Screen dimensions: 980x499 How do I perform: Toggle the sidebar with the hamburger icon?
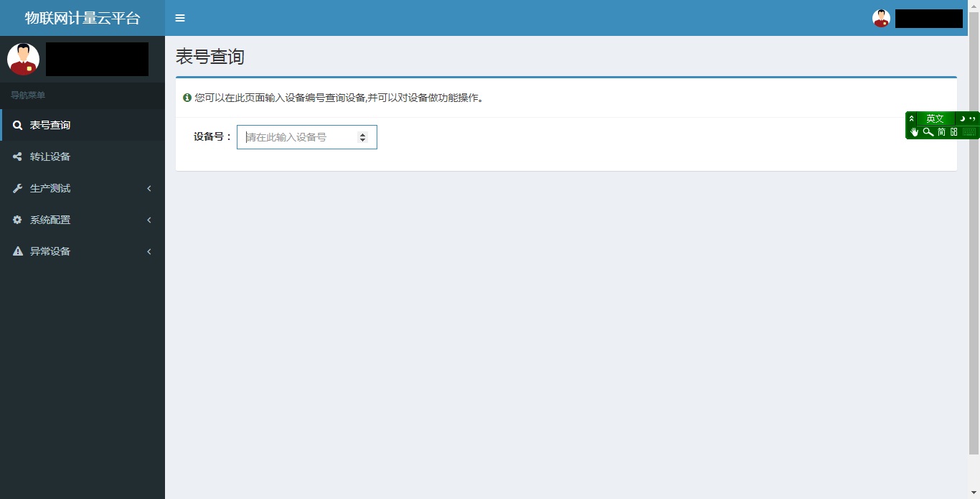(x=180, y=18)
